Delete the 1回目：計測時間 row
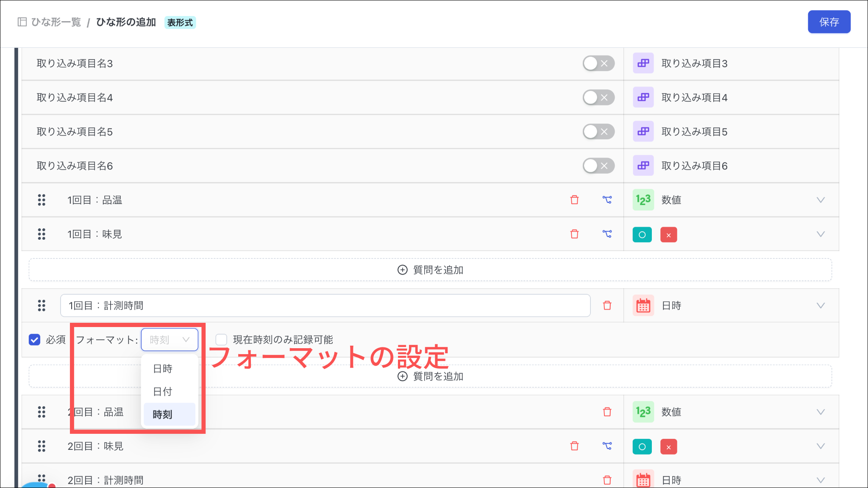The image size is (868, 488). [607, 306]
